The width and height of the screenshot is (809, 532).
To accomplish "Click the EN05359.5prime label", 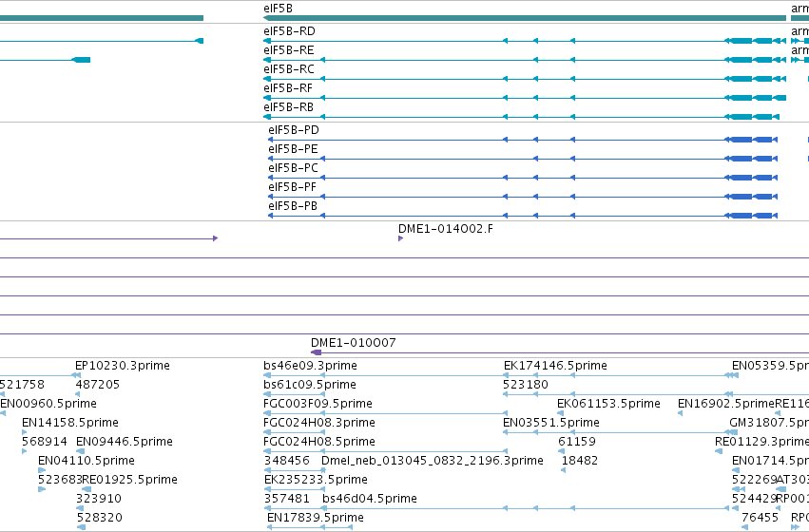I will coord(770,366).
